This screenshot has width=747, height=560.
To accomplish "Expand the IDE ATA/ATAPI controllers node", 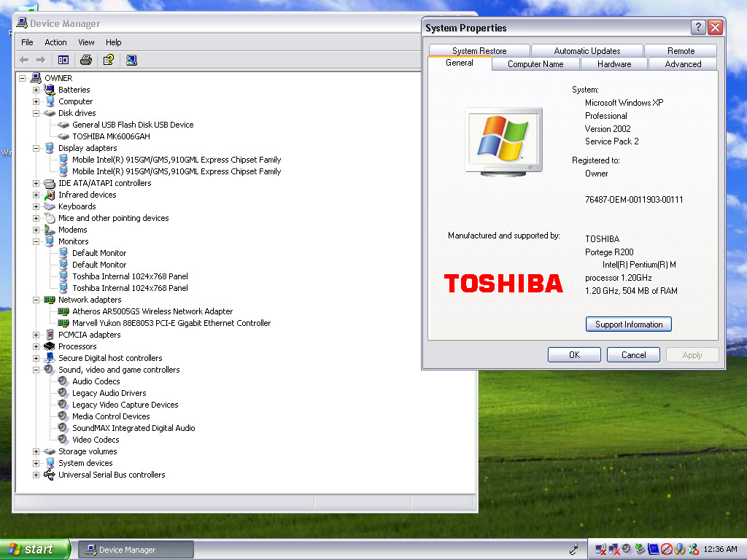I will point(36,183).
